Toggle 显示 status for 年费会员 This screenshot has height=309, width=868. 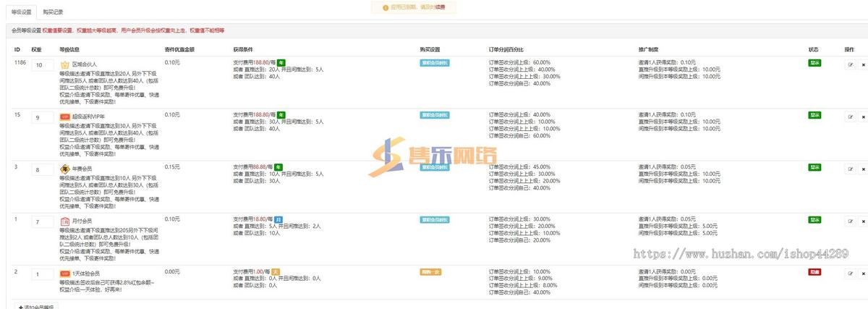coord(814,167)
